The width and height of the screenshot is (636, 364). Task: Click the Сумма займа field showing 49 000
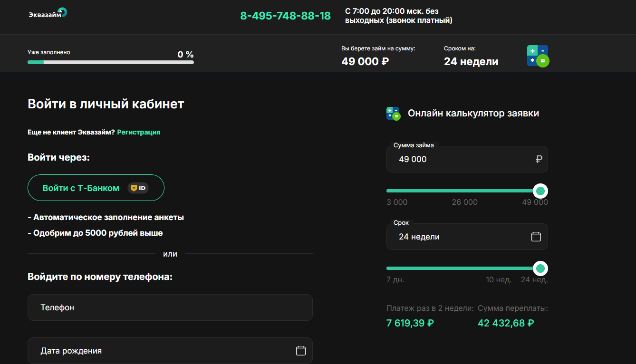[x=467, y=159]
